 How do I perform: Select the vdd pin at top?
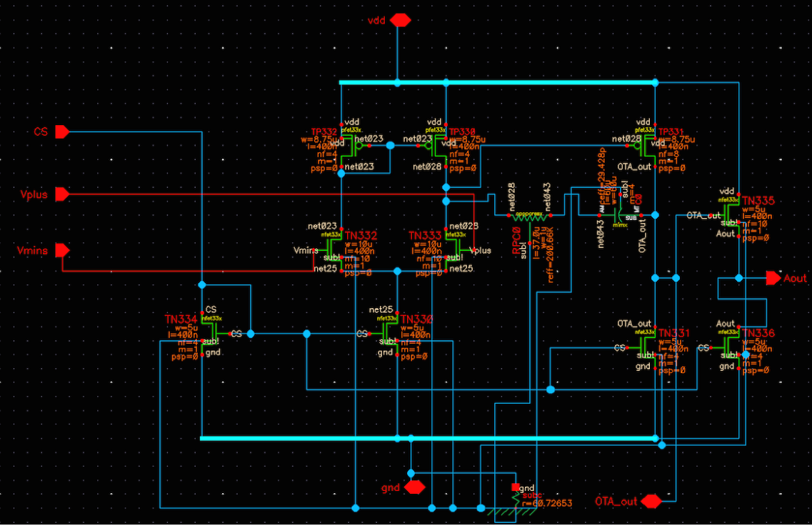point(401,20)
